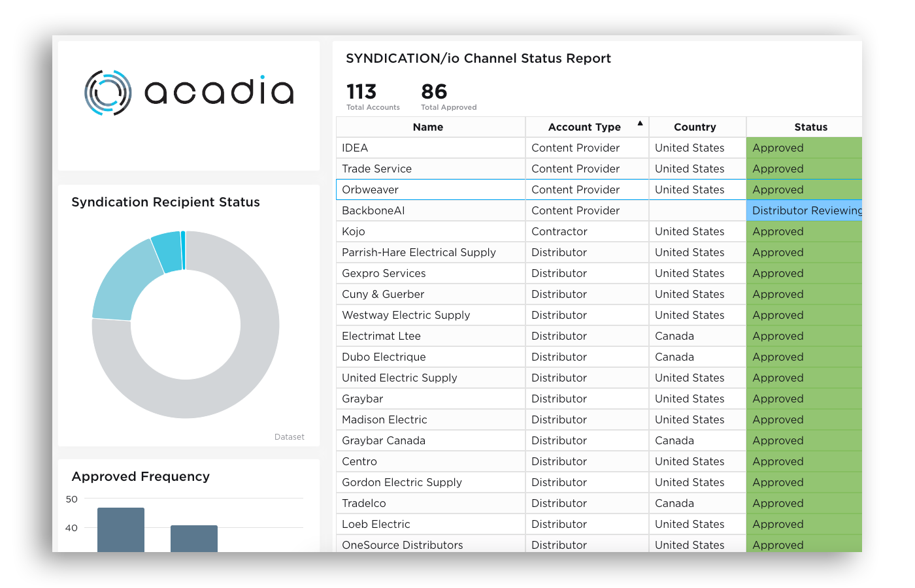
Task: Click the sort arrow on Account Type column
Action: pyautogui.click(x=640, y=123)
